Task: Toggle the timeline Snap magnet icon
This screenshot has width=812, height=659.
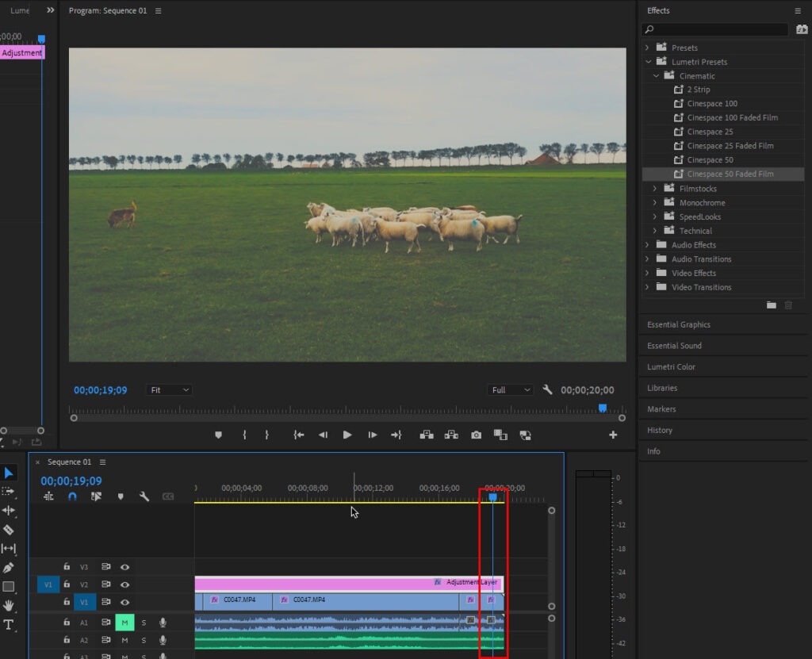Action: pyautogui.click(x=72, y=496)
